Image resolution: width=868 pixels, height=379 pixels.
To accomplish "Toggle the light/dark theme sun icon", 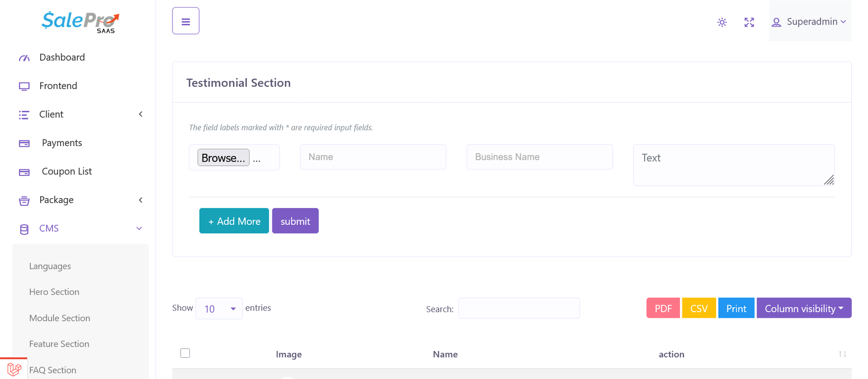I will (722, 22).
